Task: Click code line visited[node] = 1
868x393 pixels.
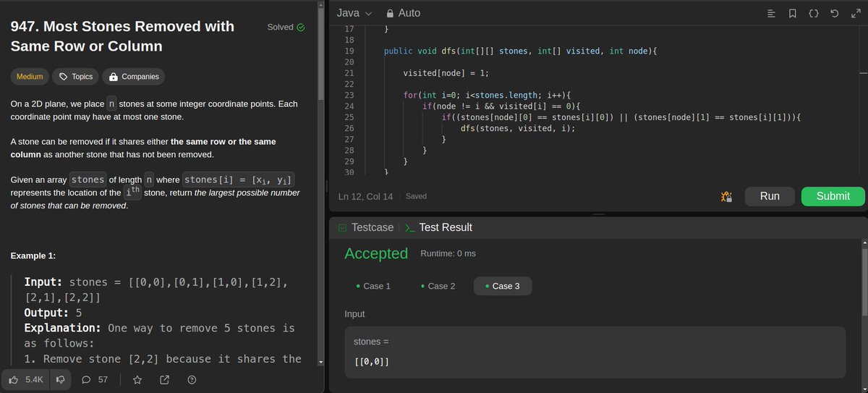Action: 446,73
